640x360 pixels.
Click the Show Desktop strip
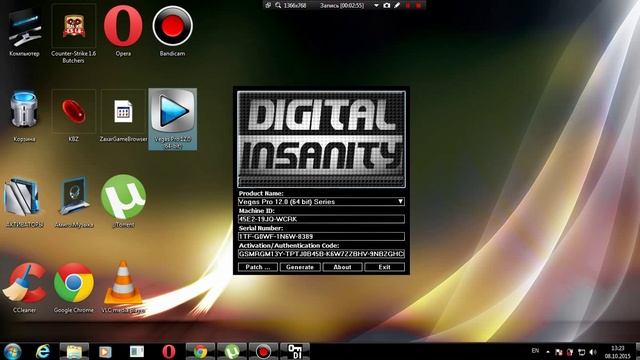click(638, 351)
